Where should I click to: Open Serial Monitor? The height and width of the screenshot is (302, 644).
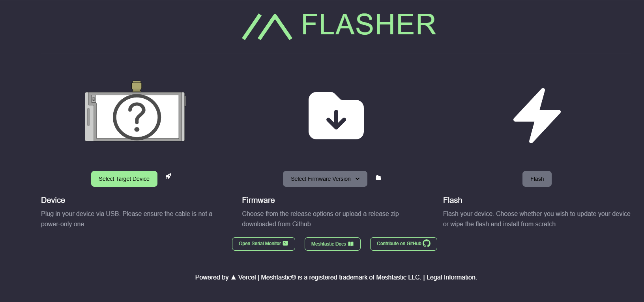(264, 244)
